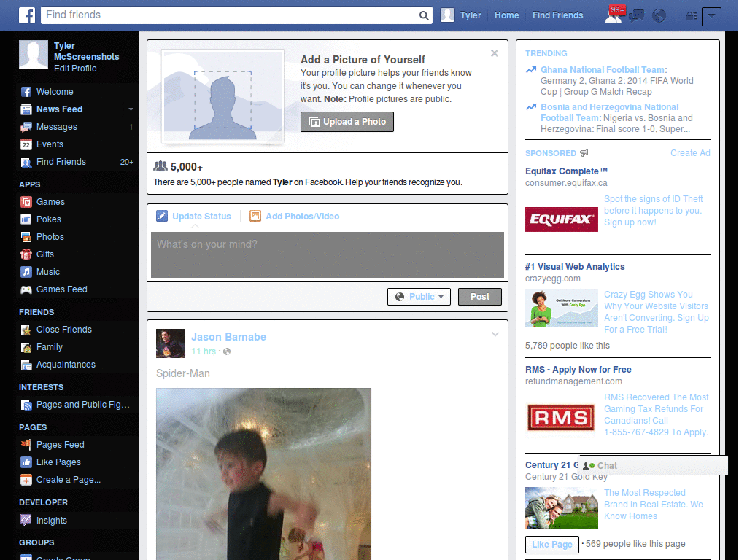Click the Update Status pencil icon

click(x=162, y=216)
